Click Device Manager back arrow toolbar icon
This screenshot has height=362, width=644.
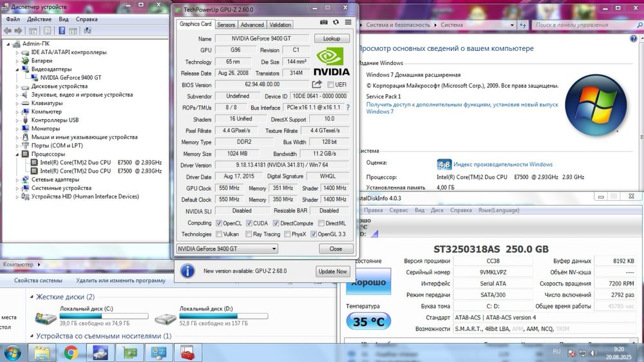pos(7,31)
